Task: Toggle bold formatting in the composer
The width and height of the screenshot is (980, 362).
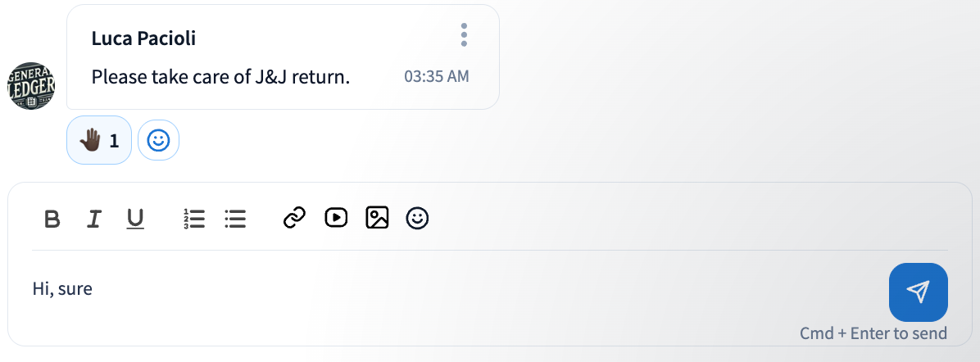Action: tap(52, 219)
